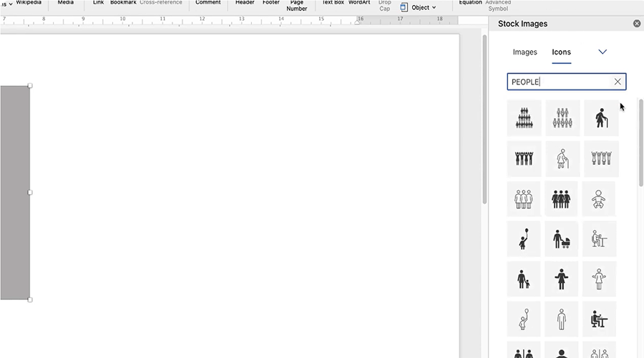This screenshot has height=358, width=644.
Task: Click the Equation button
Action: 470,3
